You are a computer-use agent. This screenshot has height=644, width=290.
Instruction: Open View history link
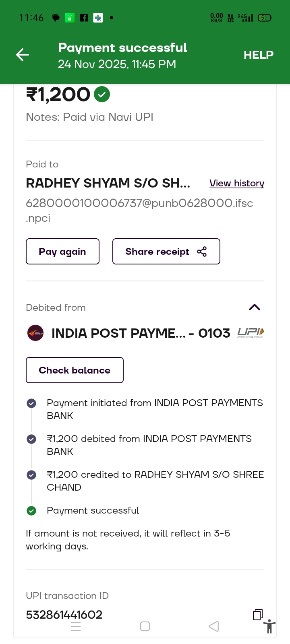pyautogui.click(x=237, y=183)
